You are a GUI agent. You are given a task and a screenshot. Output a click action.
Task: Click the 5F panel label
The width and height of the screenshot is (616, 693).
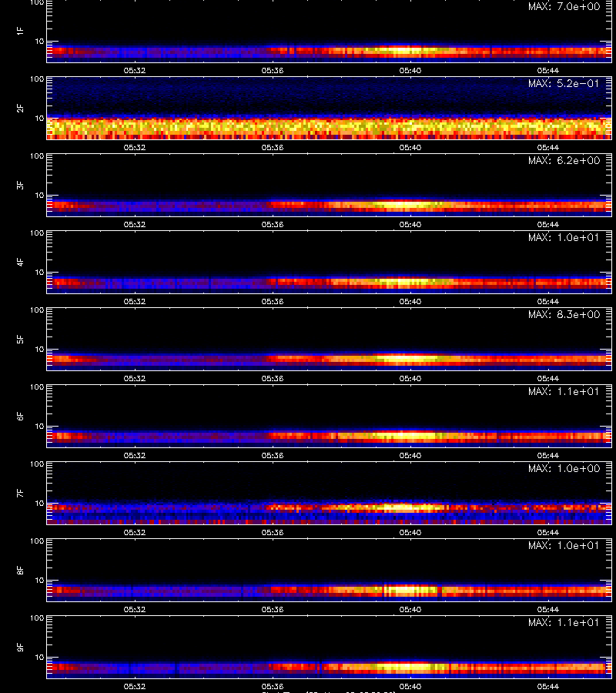(x=20, y=340)
